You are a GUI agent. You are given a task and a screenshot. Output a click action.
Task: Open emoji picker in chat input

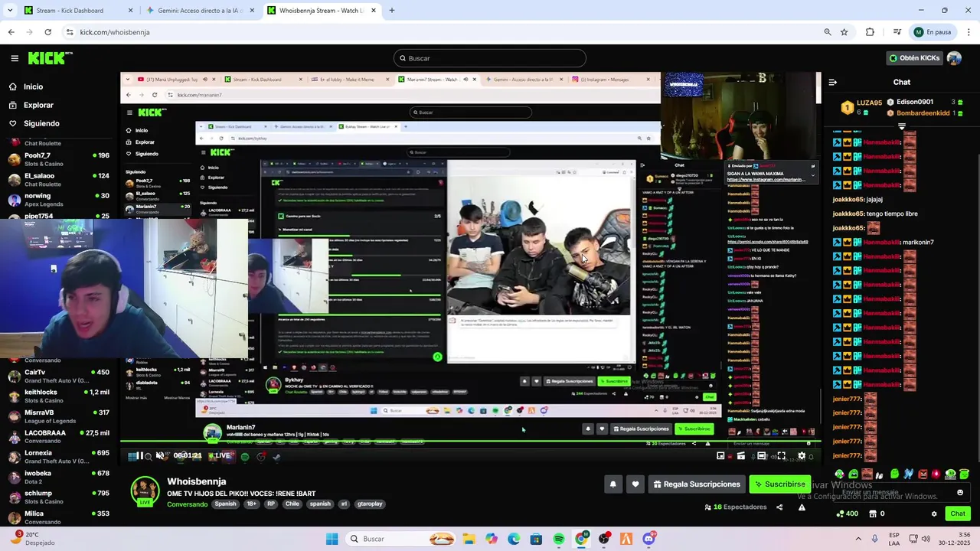pyautogui.click(x=960, y=493)
